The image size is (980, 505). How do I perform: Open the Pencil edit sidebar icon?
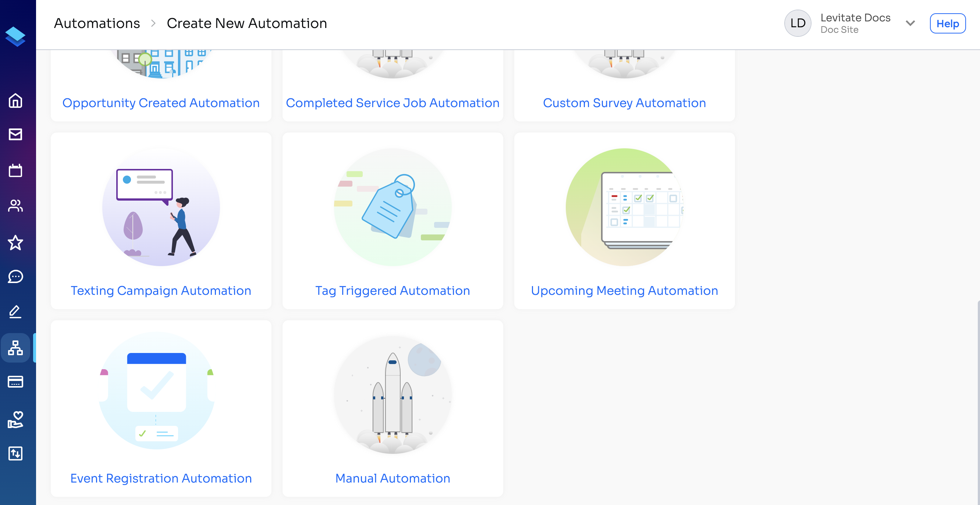click(x=15, y=312)
